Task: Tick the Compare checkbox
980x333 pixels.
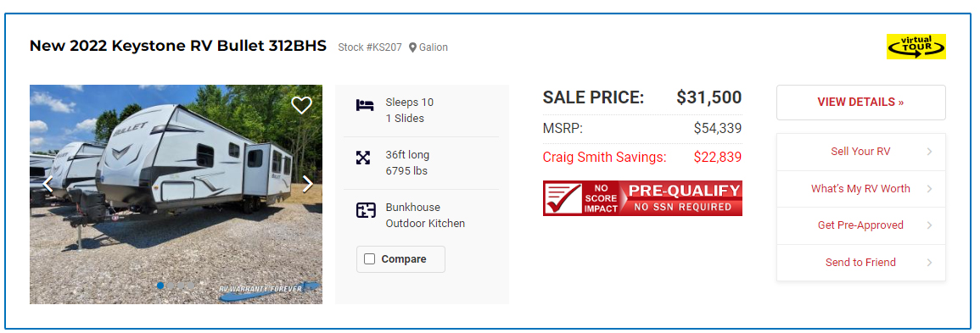Action: coord(369,258)
